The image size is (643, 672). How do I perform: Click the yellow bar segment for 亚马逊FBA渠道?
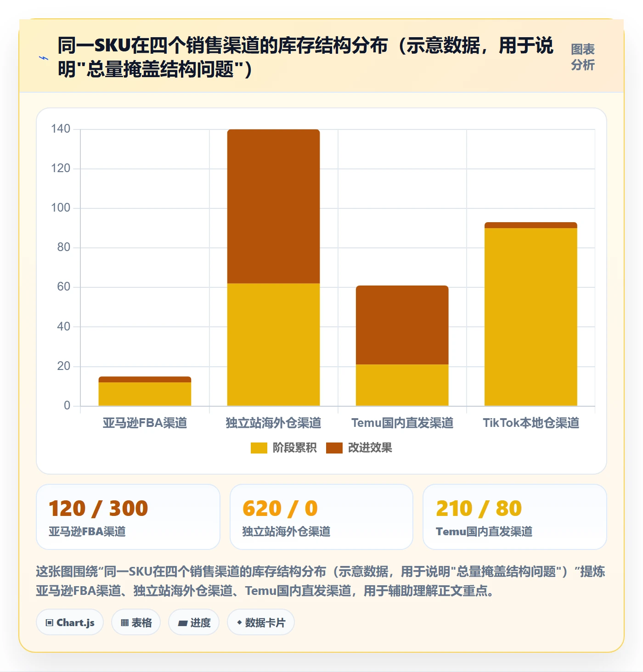[x=145, y=394]
